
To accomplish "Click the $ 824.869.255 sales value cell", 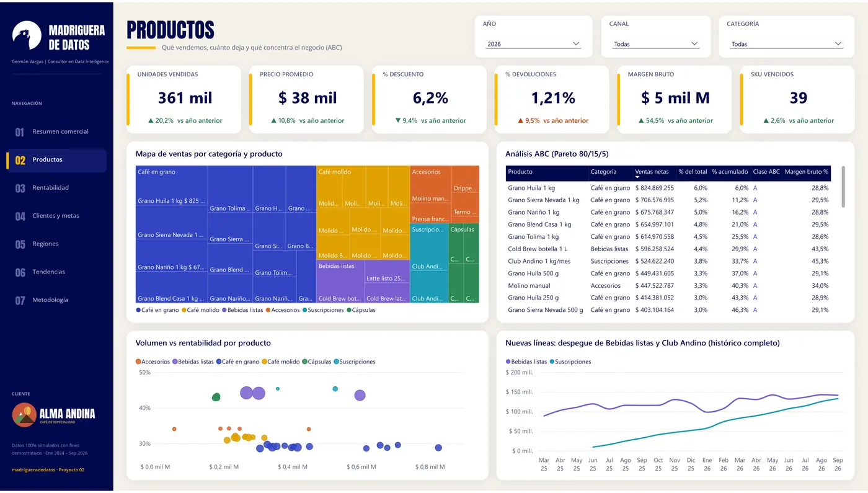I will tap(654, 188).
